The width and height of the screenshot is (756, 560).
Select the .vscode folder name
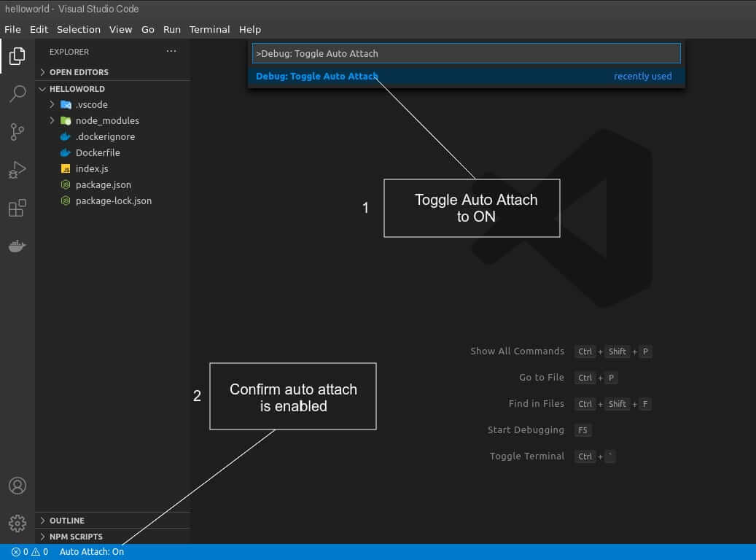coord(92,105)
